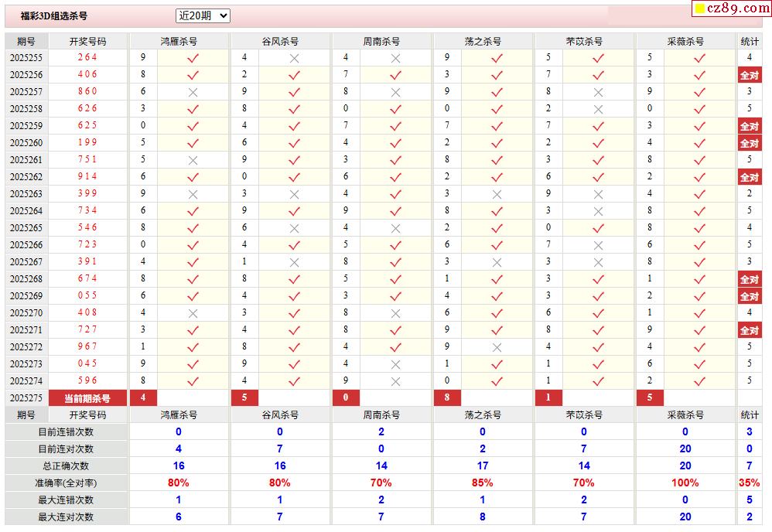Select draw number 264 in row 2025255

87,58
